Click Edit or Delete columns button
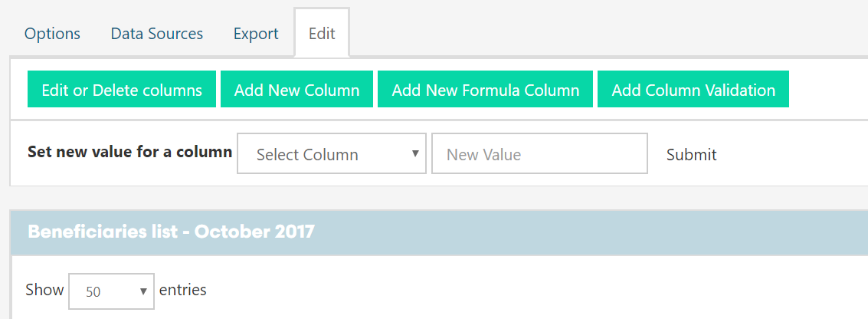Screen dimensions: 868x319 click(x=122, y=90)
